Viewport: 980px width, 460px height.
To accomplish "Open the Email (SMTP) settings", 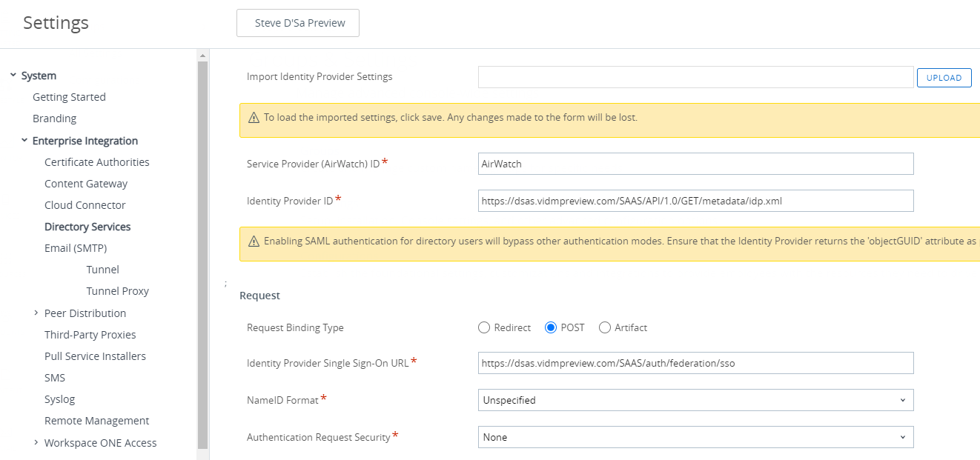I will point(77,247).
